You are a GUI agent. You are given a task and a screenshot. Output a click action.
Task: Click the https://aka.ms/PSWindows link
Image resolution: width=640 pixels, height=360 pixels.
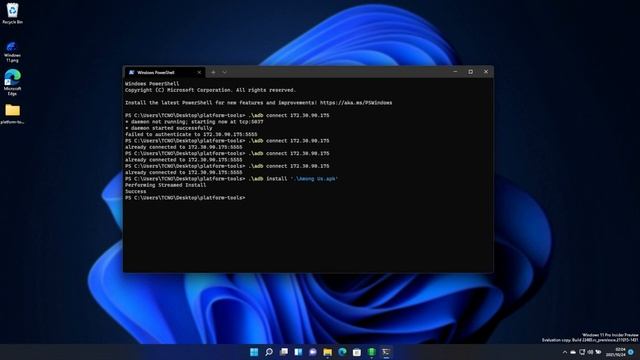(356, 103)
